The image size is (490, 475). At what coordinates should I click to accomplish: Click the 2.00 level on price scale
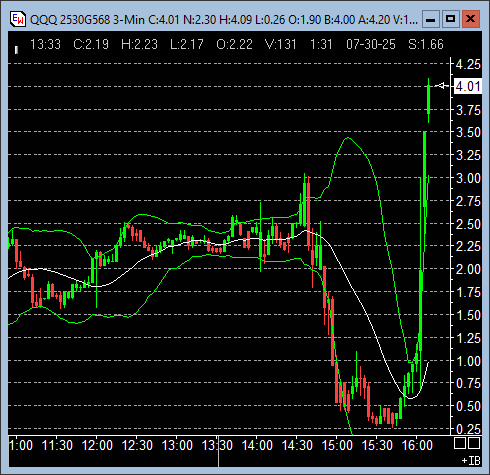click(468, 269)
